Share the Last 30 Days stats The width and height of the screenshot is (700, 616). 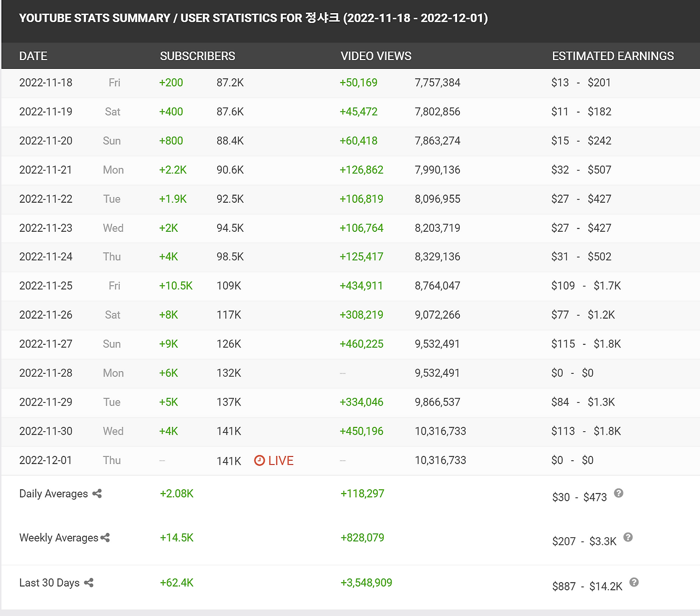89,583
